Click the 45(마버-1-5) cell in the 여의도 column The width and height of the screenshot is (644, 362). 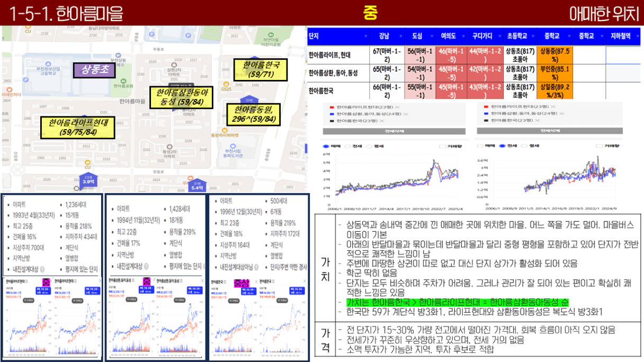452,90
